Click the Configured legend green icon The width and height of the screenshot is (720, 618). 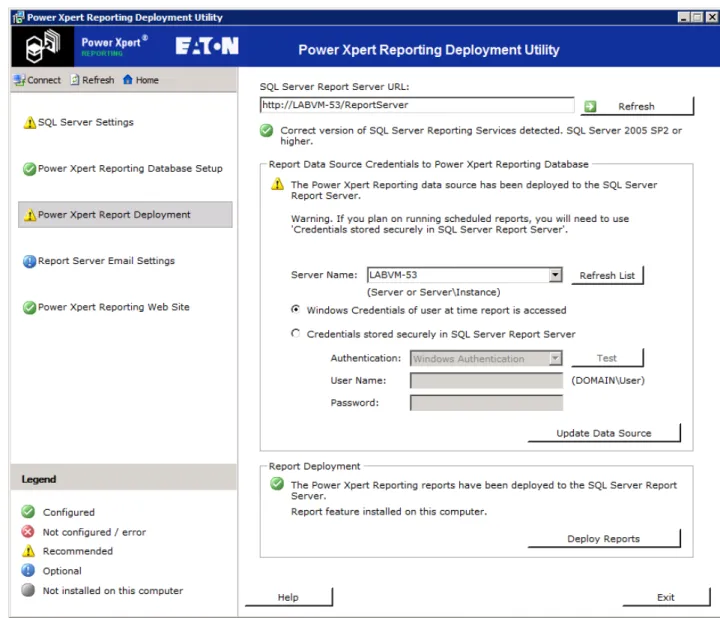(x=28, y=511)
